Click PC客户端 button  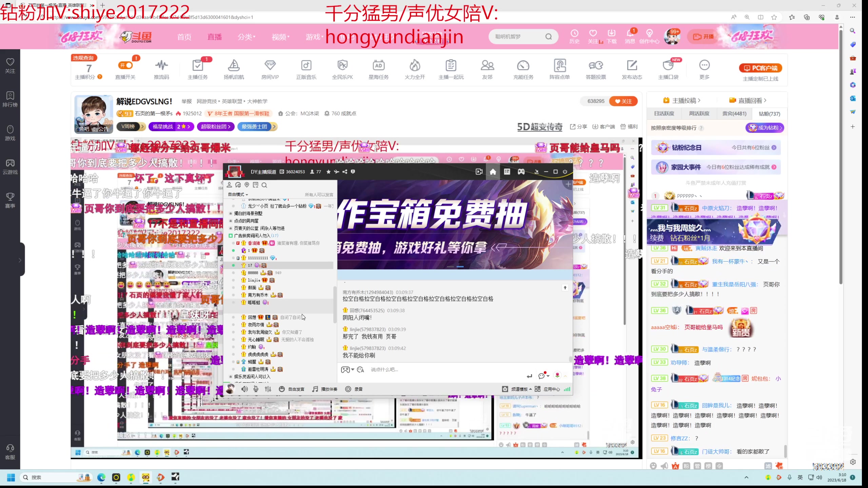[761, 68]
